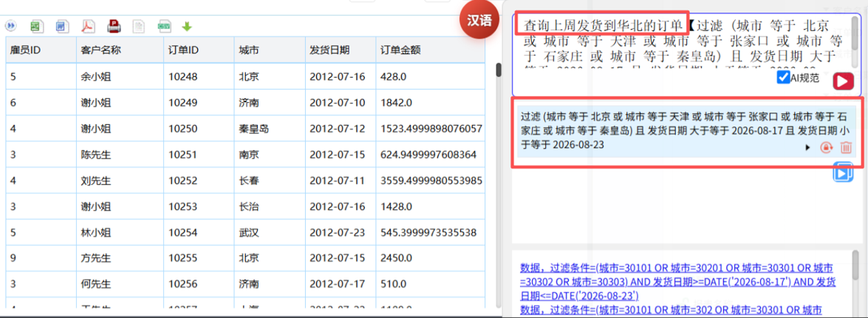868x318 pixels.
Task: Click the double-arrow expand toolbar icon
Action: point(10,26)
